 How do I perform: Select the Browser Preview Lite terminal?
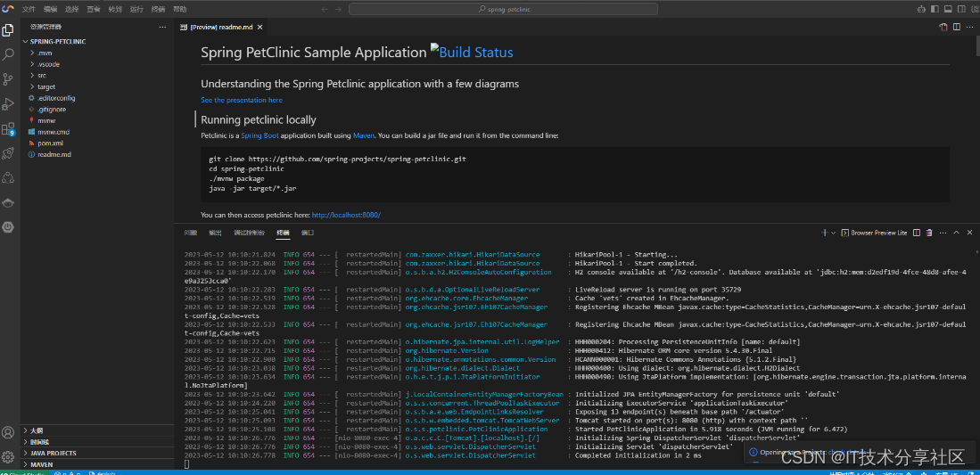875,233
